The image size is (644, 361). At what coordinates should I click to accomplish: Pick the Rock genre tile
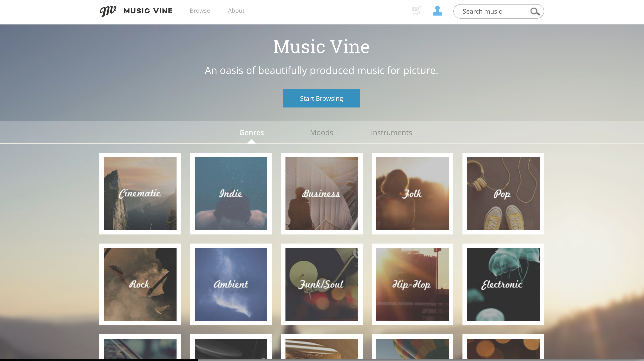tap(140, 284)
